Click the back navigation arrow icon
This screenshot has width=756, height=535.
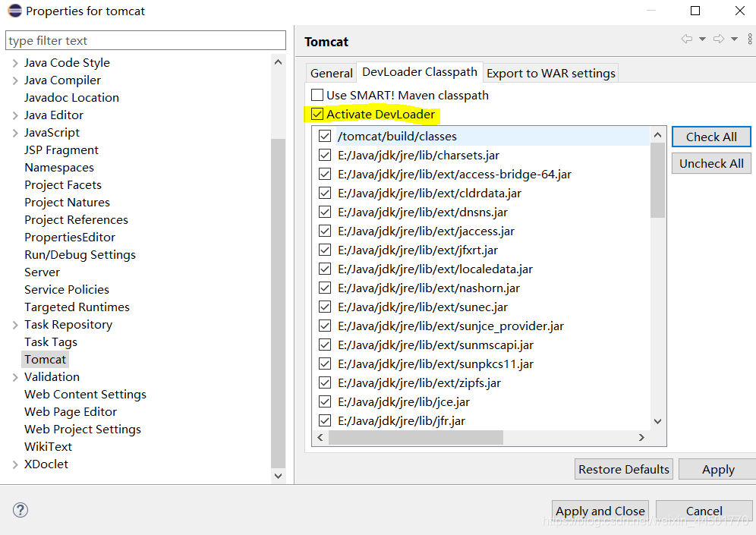click(x=687, y=39)
